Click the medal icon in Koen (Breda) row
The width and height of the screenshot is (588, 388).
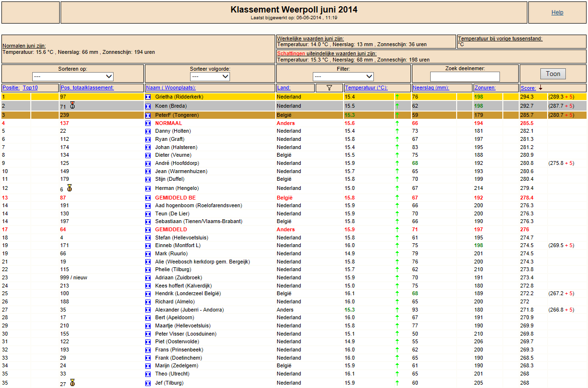point(72,105)
